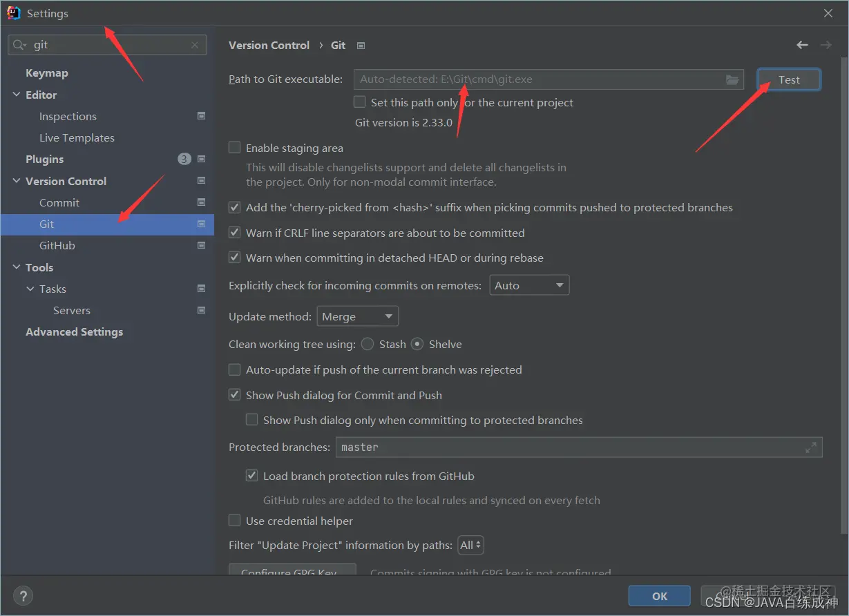Toggle Warn when committing in detached HEAD
Viewport: 849px width, 616px height.
(x=235, y=258)
